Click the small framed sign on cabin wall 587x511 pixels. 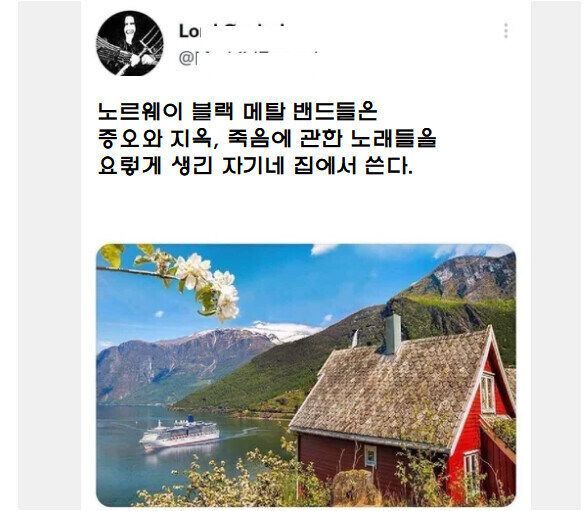click(370, 456)
